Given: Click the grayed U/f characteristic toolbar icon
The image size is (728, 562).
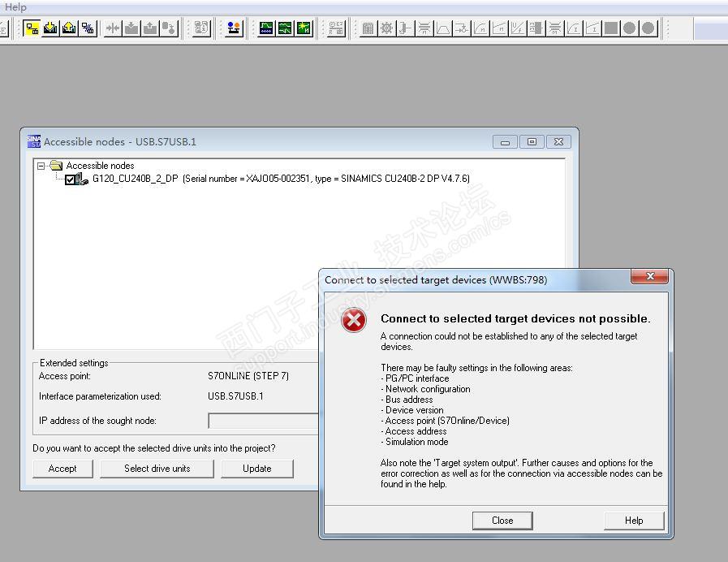Looking at the screenshot, I should tap(518, 28).
